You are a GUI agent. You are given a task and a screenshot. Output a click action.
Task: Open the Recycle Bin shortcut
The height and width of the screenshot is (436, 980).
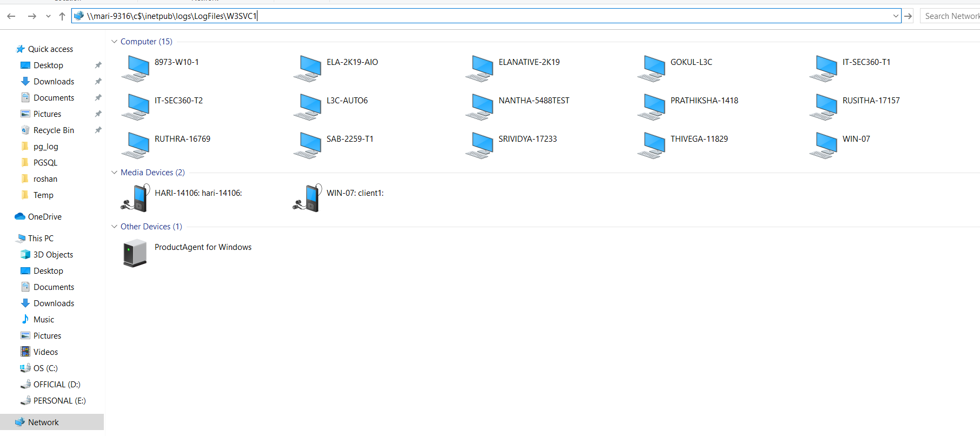[54, 130]
